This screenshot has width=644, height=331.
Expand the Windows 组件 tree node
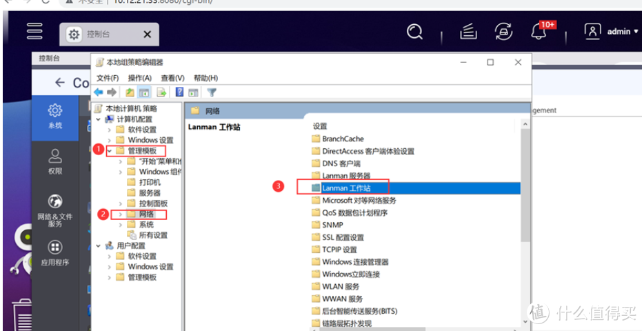[121, 172]
